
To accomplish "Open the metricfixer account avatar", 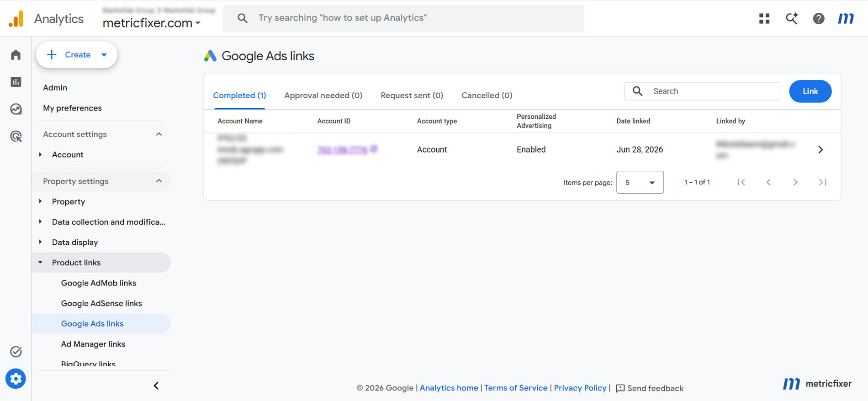I will 846,18.
